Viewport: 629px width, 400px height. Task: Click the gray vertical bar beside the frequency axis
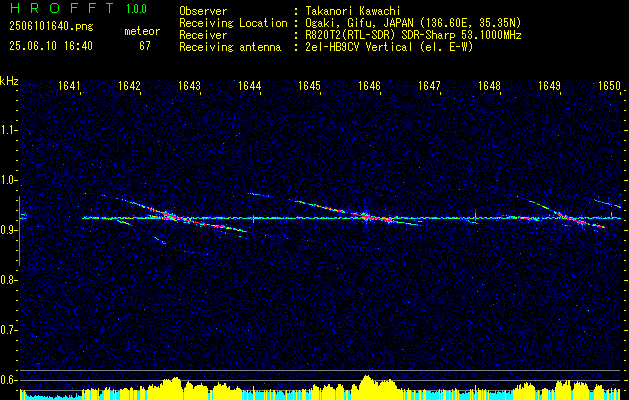coord(19,231)
